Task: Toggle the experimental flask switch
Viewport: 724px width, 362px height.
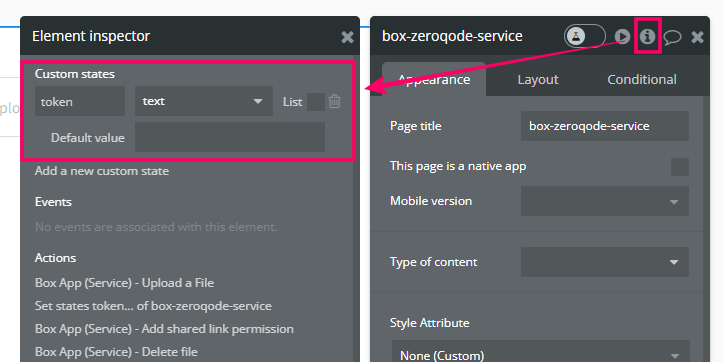Action: pos(585,36)
